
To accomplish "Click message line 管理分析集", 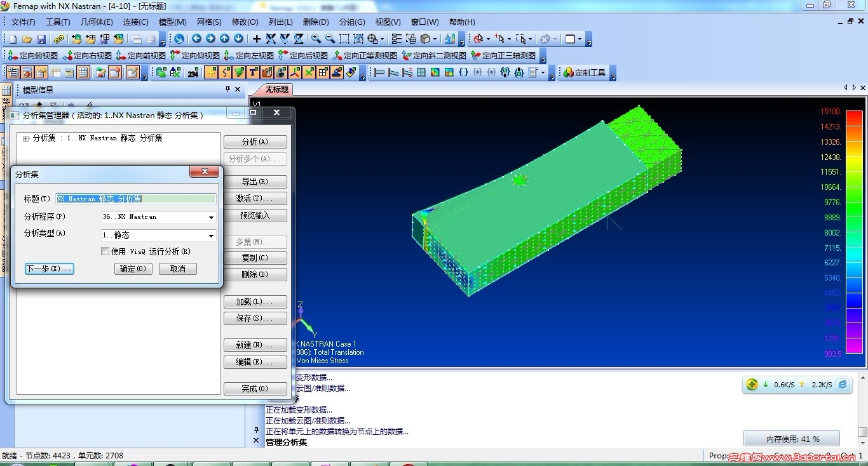I will [286, 443].
